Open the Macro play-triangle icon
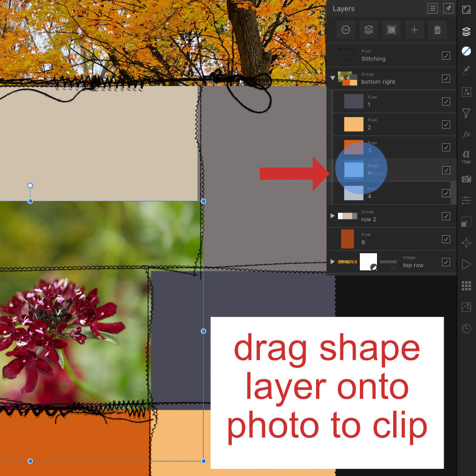The image size is (476, 476). pos(466,264)
